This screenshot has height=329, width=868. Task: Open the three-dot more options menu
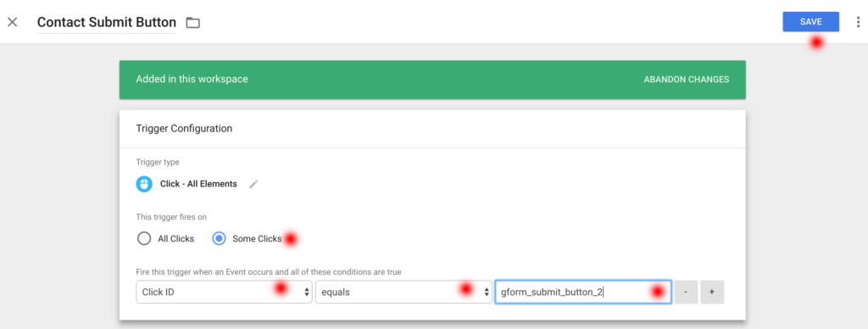tap(859, 22)
